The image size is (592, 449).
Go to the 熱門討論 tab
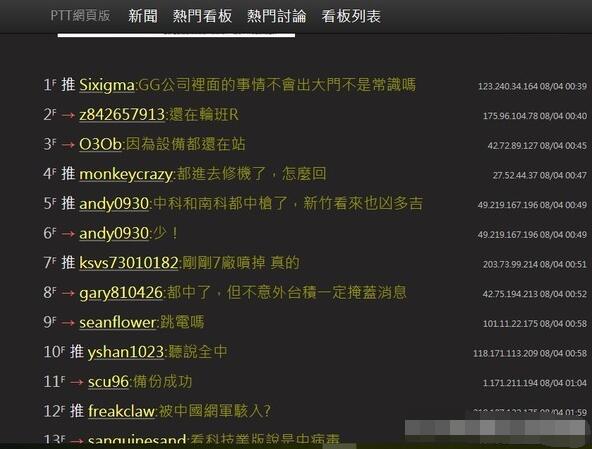click(277, 16)
